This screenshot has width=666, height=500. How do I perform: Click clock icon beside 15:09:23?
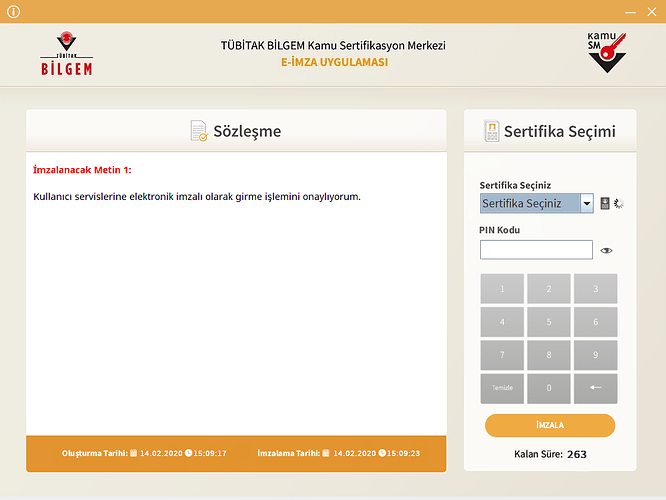[x=382, y=453]
